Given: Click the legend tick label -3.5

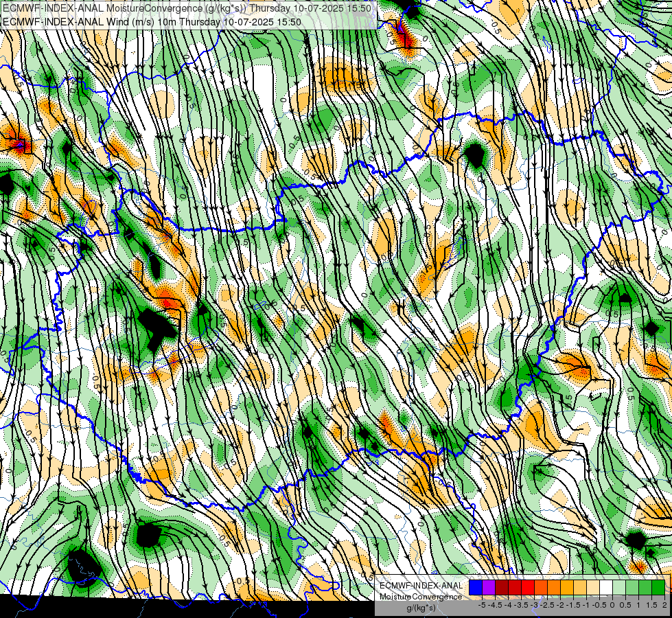Looking at the screenshot, I should click(522, 605).
